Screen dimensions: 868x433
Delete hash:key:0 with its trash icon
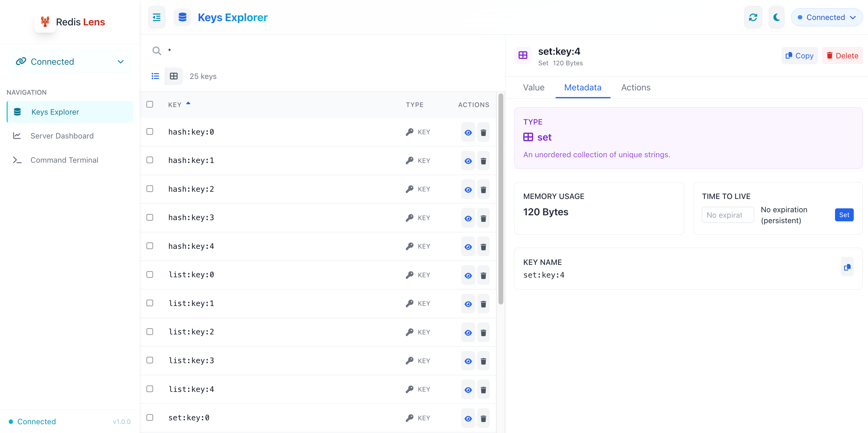[x=483, y=132]
